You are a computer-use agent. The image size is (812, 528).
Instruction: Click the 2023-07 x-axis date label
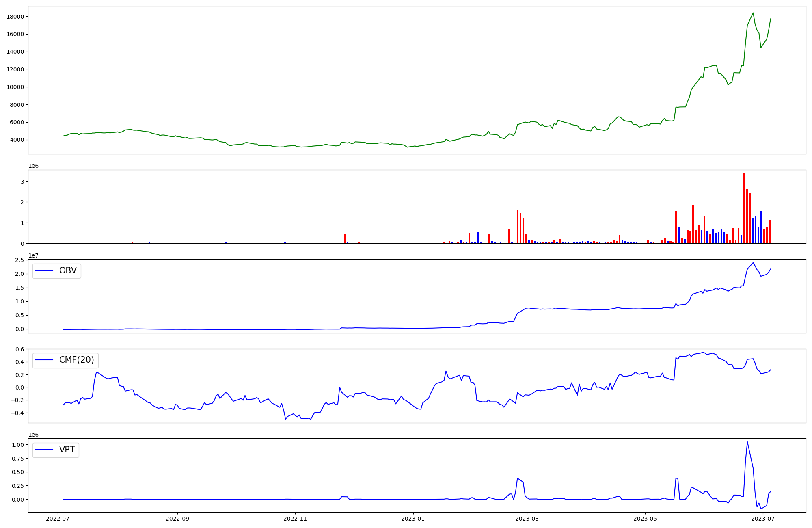[763, 519]
